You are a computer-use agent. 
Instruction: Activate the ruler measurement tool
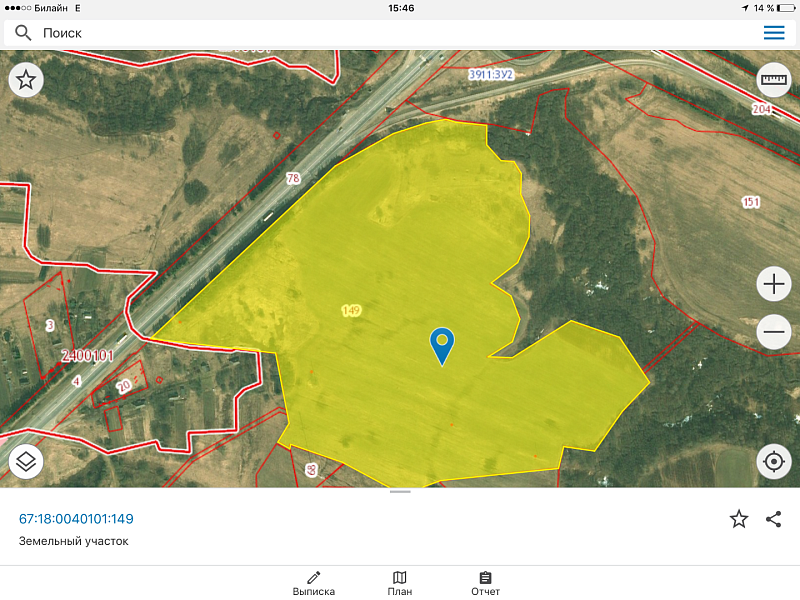pyautogui.click(x=774, y=80)
